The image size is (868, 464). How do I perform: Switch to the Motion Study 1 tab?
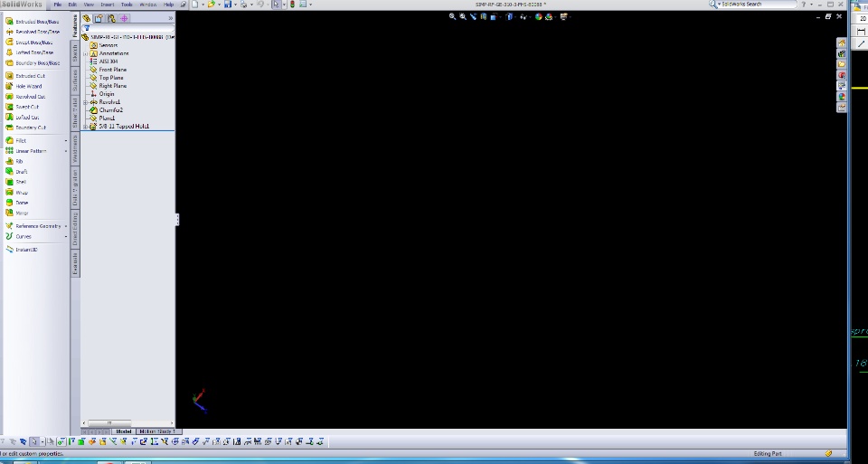[156, 431]
